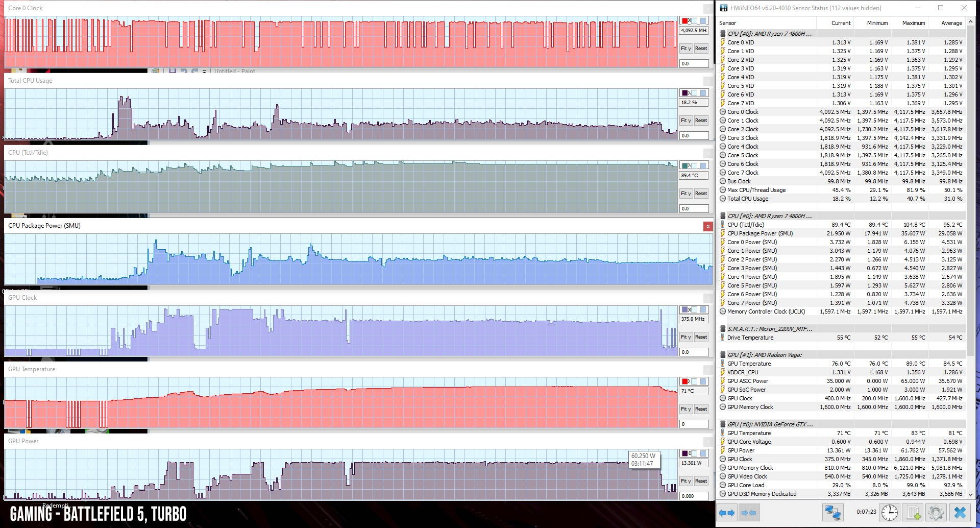Screen dimensions: 980x528
Task: Click the clock reset timer icon
Action: tap(889, 513)
